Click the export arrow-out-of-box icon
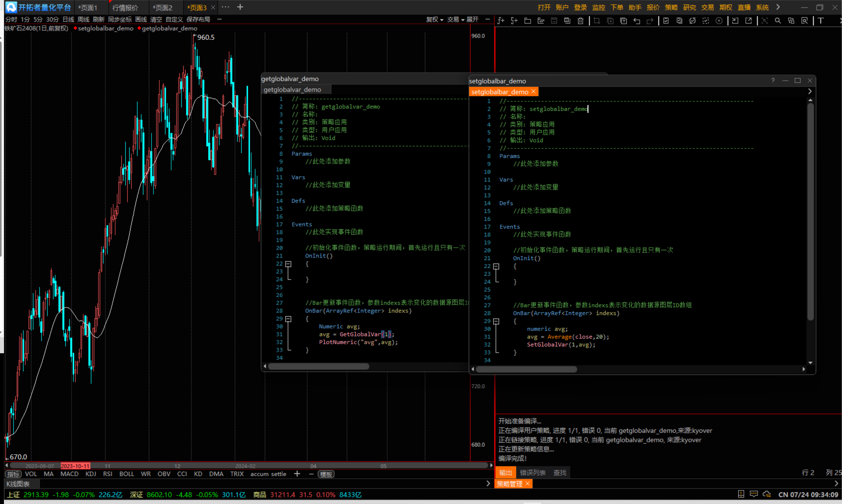 (748, 21)
